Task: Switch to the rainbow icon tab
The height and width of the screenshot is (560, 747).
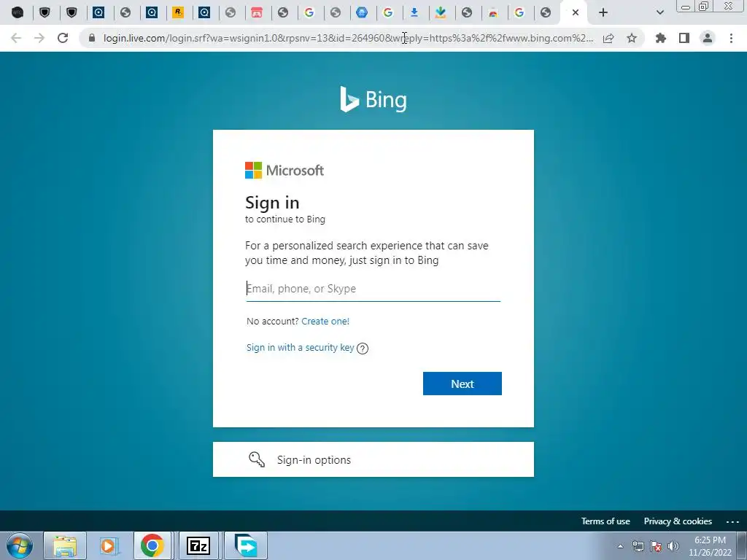Action: click(493, 12)
